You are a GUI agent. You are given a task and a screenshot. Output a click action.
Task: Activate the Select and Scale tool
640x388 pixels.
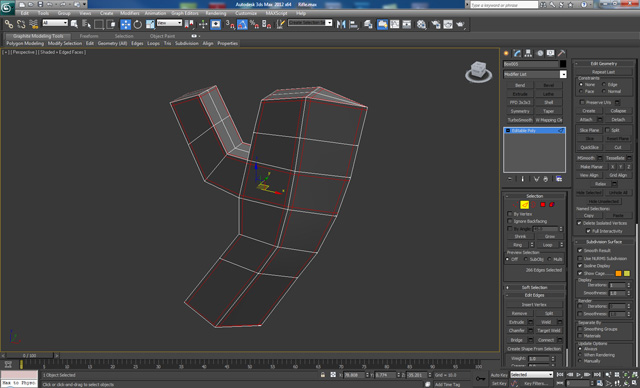[x=150, y=24]
